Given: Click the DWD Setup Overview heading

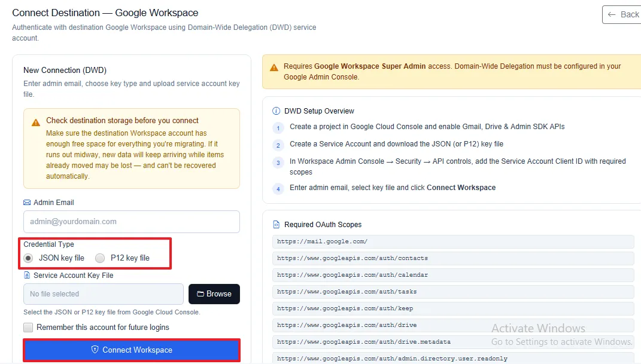Looking at the screenshot, I should pos(319,111).
